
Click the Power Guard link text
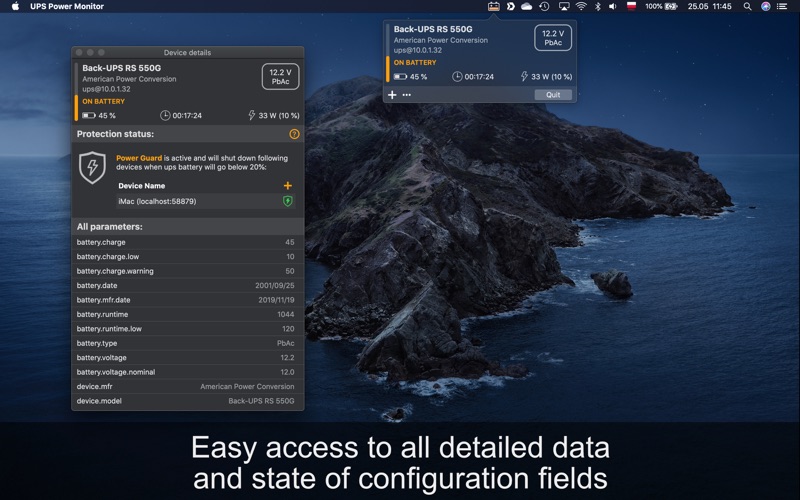139,158
